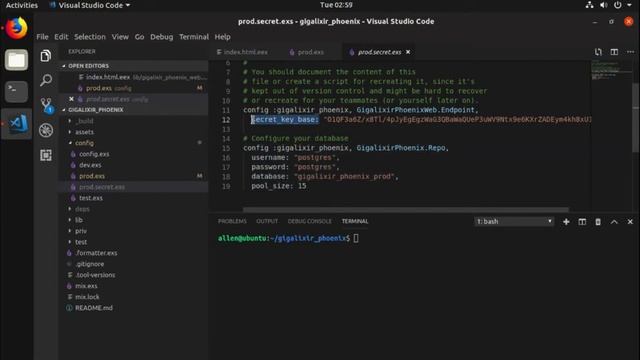Open the Selection menu

pos(90,37)
